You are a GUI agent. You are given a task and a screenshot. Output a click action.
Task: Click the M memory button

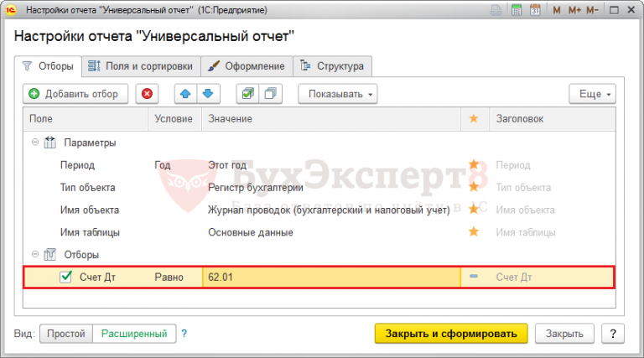[557, 10]
